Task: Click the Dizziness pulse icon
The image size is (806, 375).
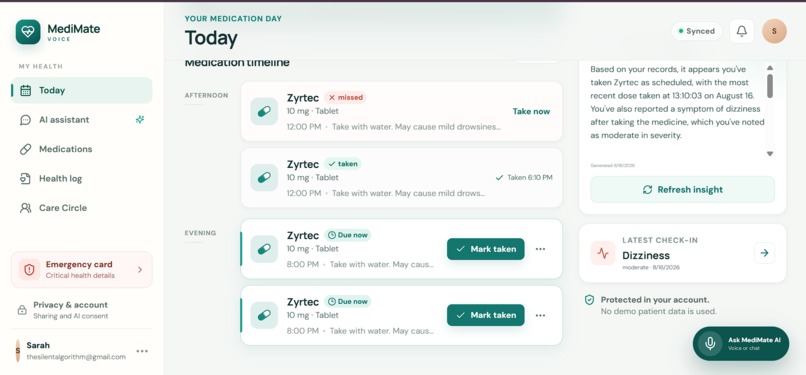Action: point(603,253)
